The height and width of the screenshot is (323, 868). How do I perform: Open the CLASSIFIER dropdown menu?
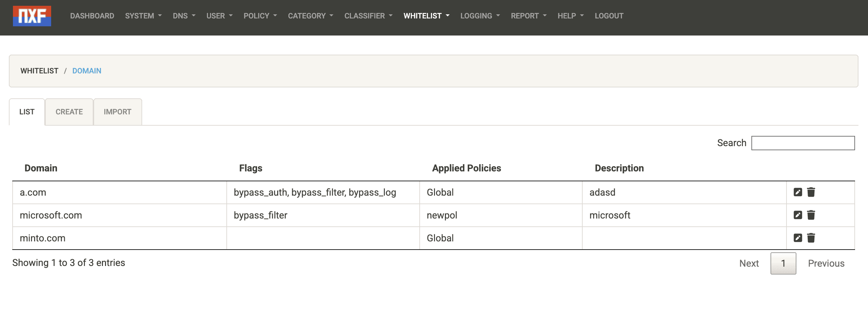pyautogui.click(x=368, y=16)
